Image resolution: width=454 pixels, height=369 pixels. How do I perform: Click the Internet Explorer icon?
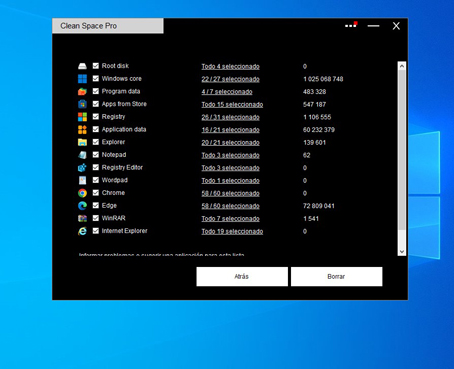(82, 231)
